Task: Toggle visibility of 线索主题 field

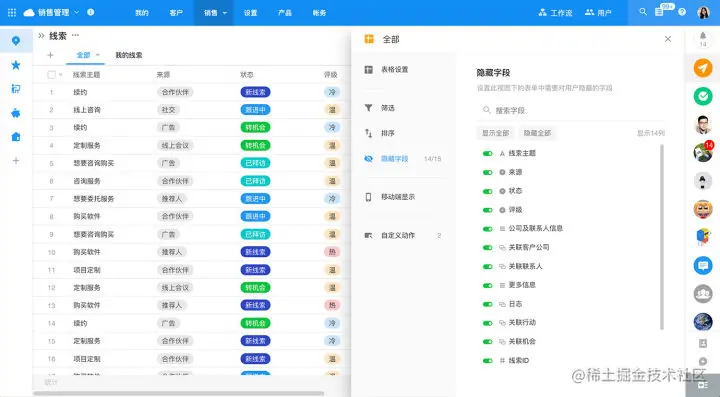Action: click(x=488, y=153)
